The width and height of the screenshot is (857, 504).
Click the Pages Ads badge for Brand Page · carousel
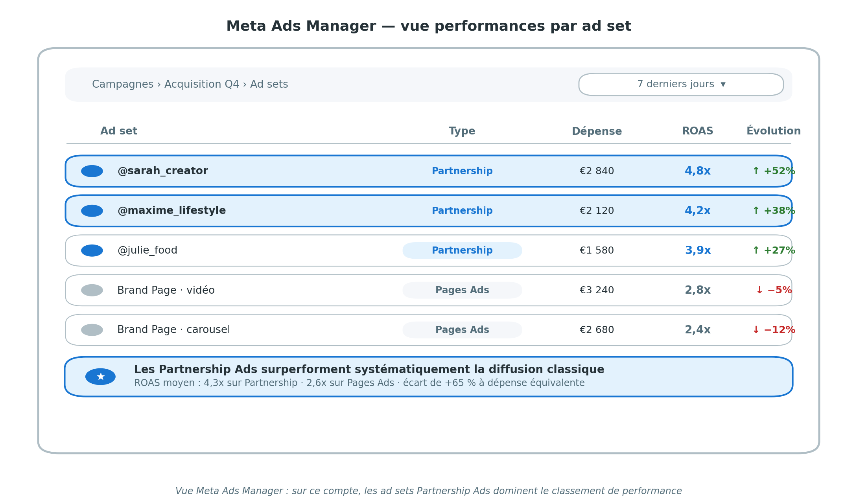(462, 330)
